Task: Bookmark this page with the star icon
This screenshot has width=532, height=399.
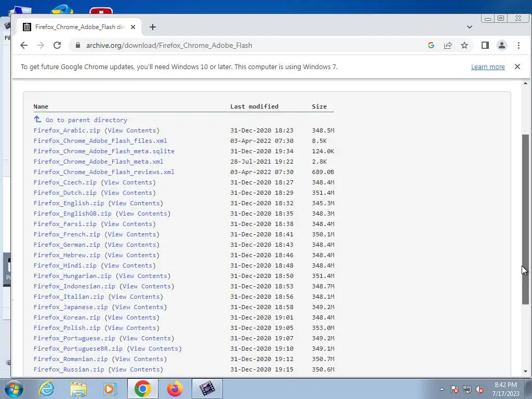Action: click(x=464, y=45)
